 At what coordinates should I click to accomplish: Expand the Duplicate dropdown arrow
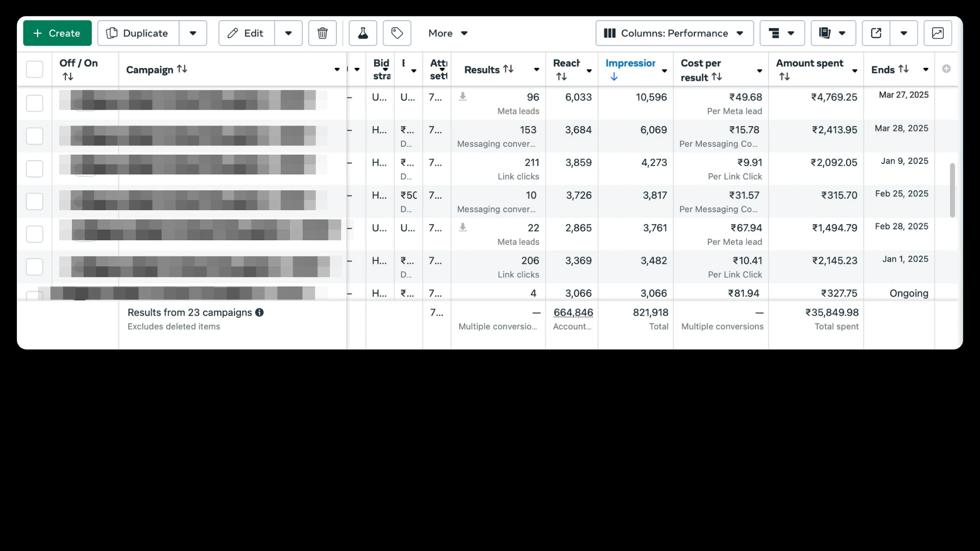click(x=193, y=33)
